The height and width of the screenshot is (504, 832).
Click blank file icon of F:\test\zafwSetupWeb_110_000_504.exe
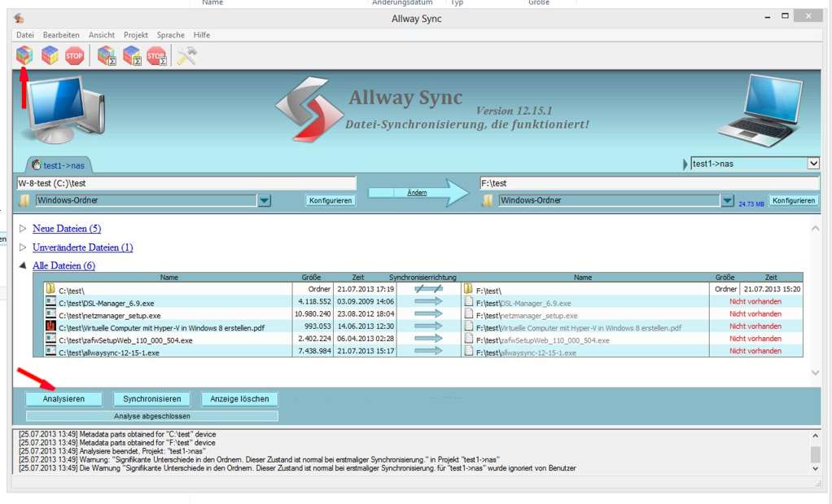[469, 339]
